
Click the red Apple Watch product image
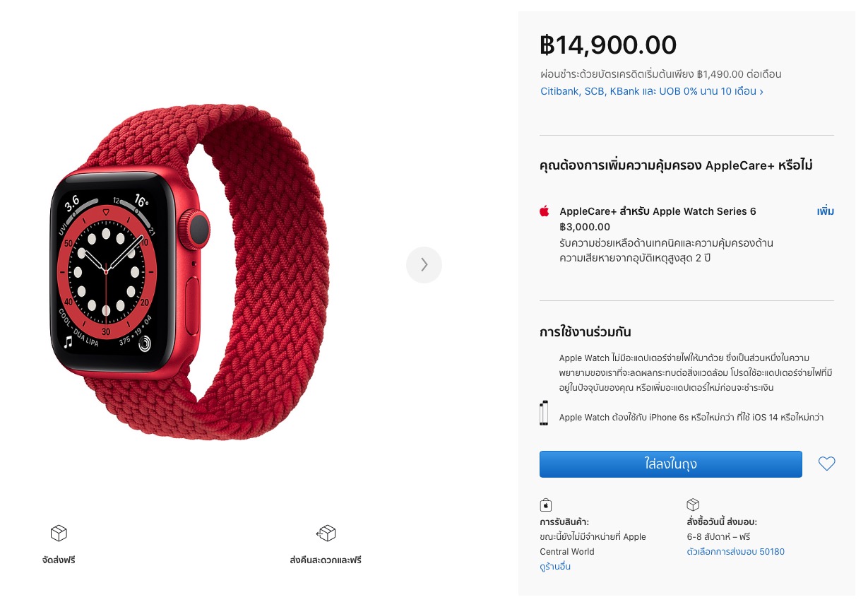(189, 265)
